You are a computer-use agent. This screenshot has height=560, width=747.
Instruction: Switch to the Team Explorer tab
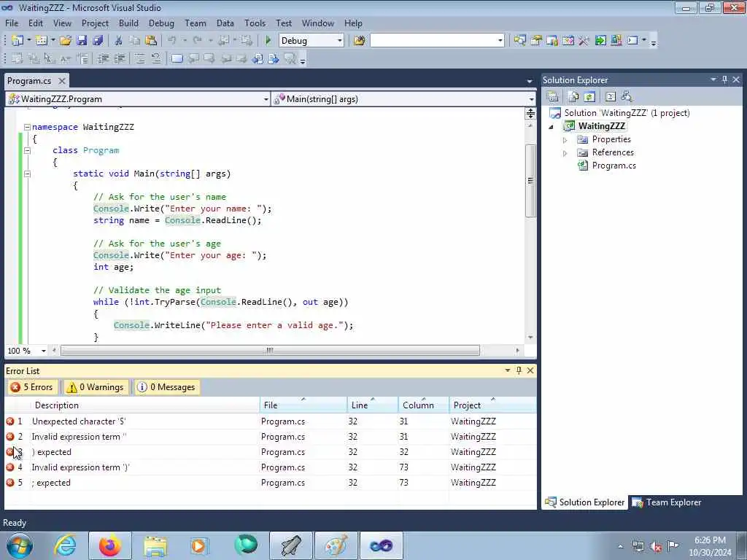tap(667, 502)
